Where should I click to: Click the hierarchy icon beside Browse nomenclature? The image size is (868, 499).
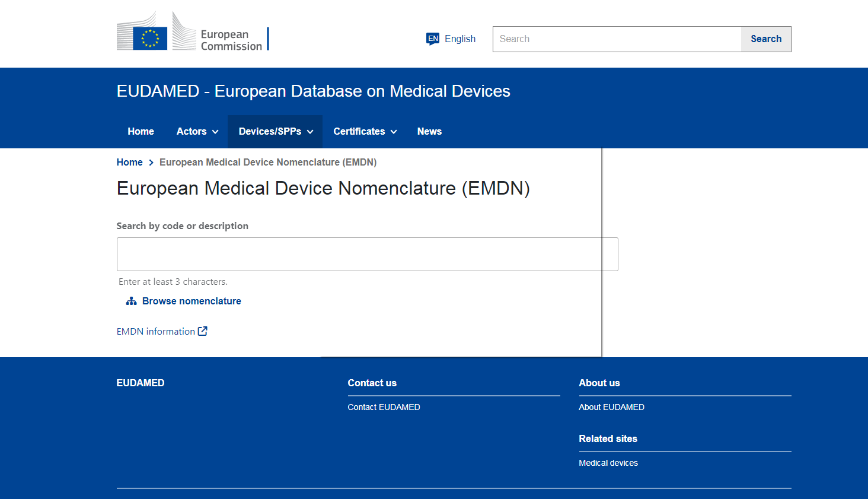(131, 301)
